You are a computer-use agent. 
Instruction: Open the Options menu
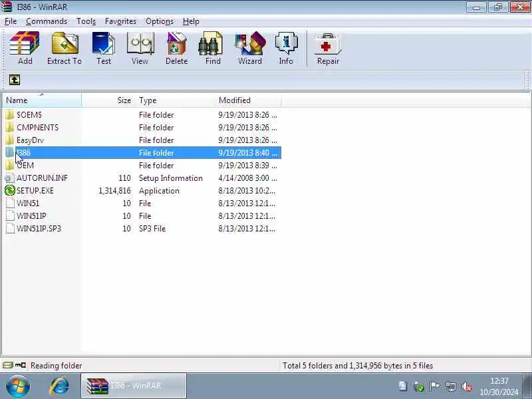pos(160,21)
